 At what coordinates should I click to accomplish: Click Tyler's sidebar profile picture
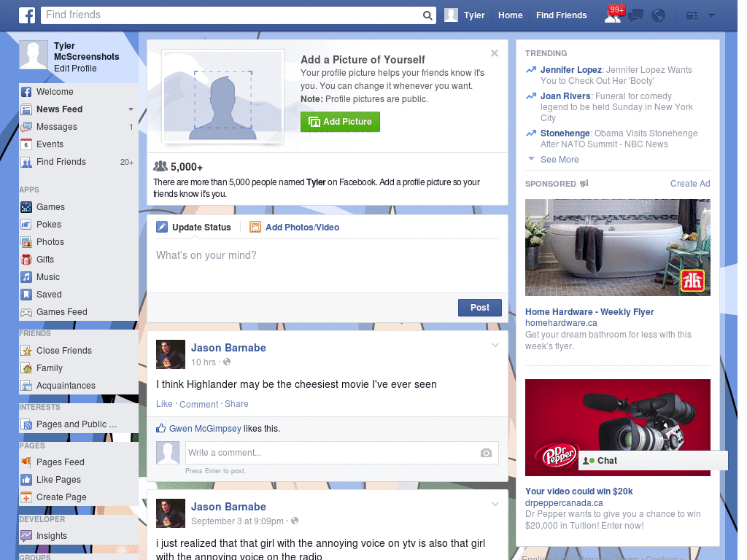click(x=34, y=55)
